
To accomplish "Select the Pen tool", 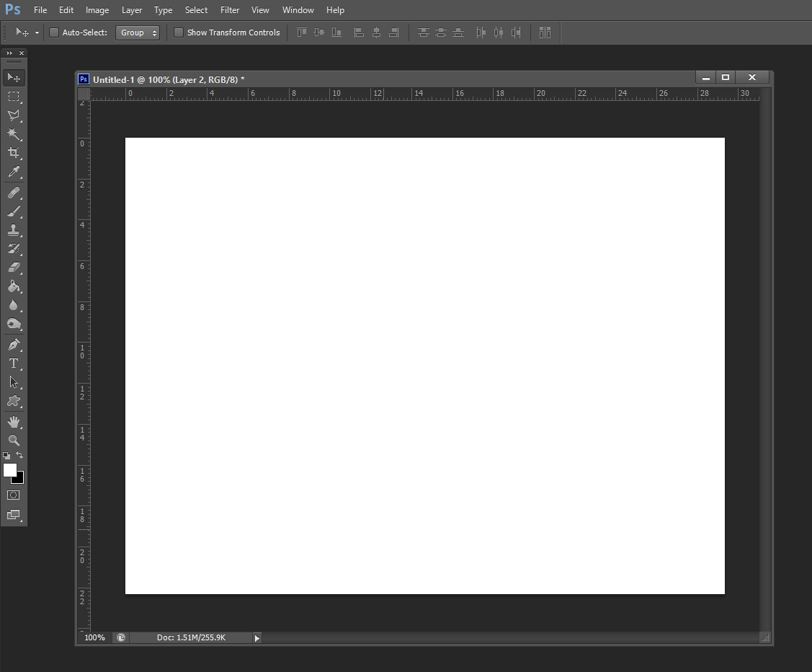I will (14, 345).
